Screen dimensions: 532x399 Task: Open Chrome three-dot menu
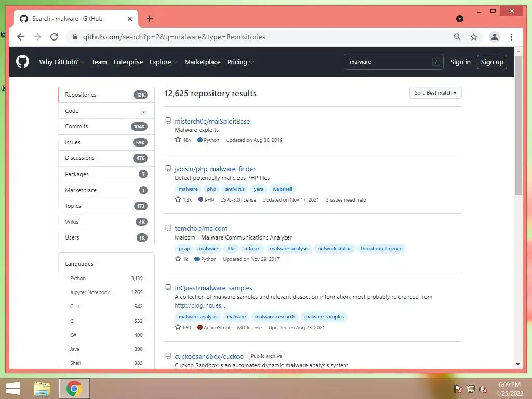click(511, 37)
